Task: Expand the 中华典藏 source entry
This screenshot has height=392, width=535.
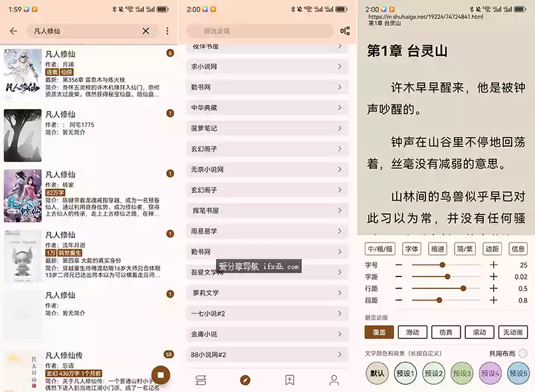Action: (x=266, y=107)
